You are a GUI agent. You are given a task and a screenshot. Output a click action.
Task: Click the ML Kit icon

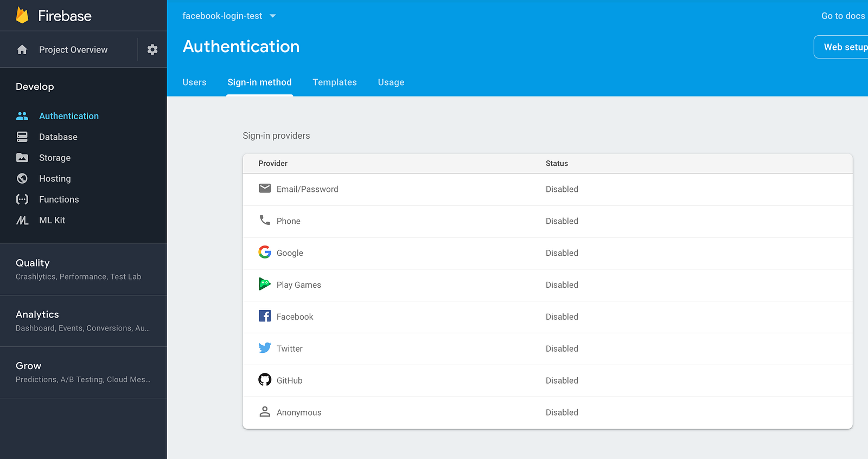click(x=22, y=220)
